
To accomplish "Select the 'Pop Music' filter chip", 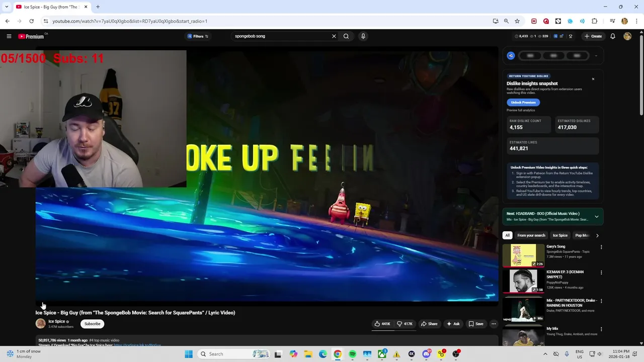I will (x=582, y=235).
